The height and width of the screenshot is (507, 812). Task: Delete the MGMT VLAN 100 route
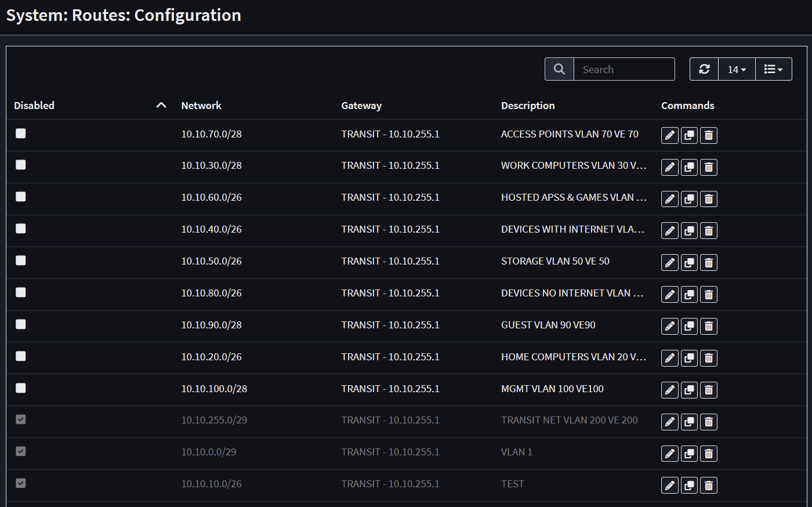(x=708, y=390)
